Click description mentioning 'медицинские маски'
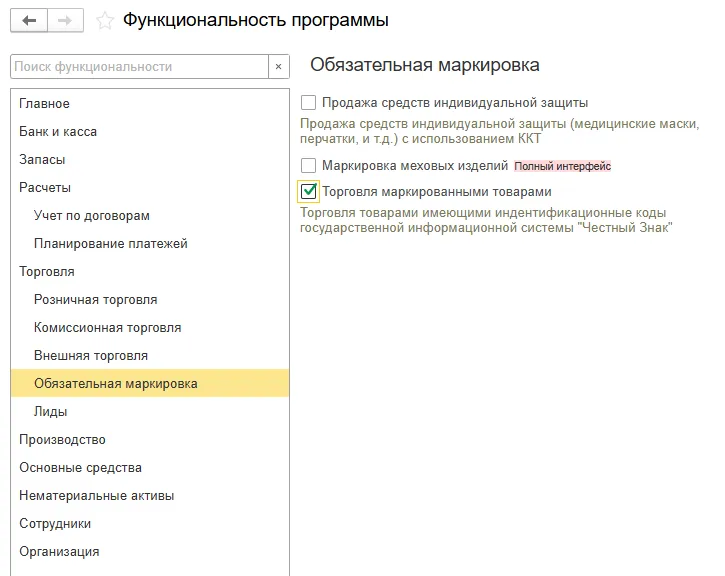725x576 pixels. pos(500,131)
